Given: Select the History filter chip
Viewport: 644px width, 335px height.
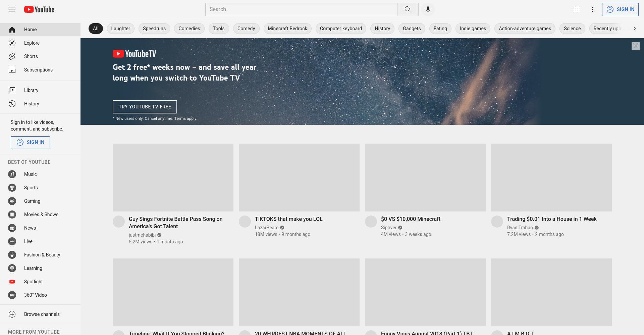Looking at the screenshot, I should (382, 29).
